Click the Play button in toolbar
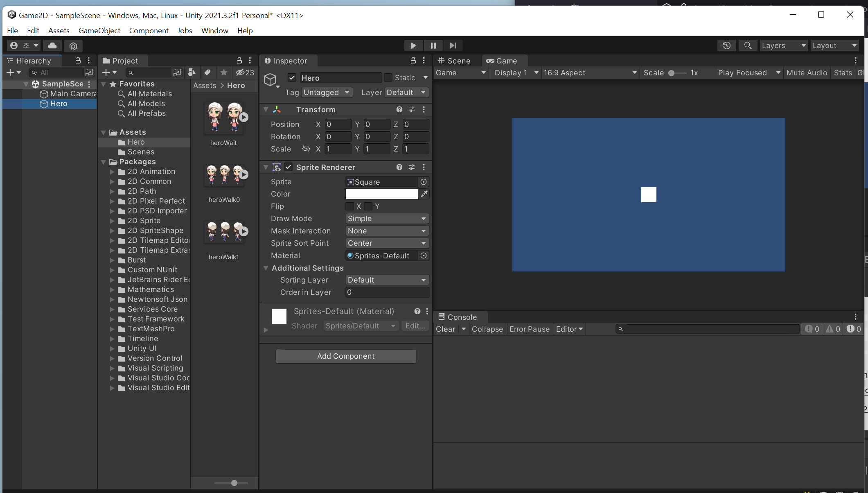The width and height of the screenshot is (868, 493). (413, 45)
